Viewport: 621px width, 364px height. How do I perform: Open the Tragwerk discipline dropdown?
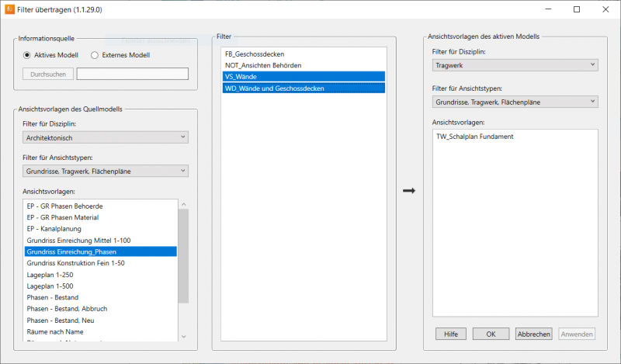(x=515, y=65)
